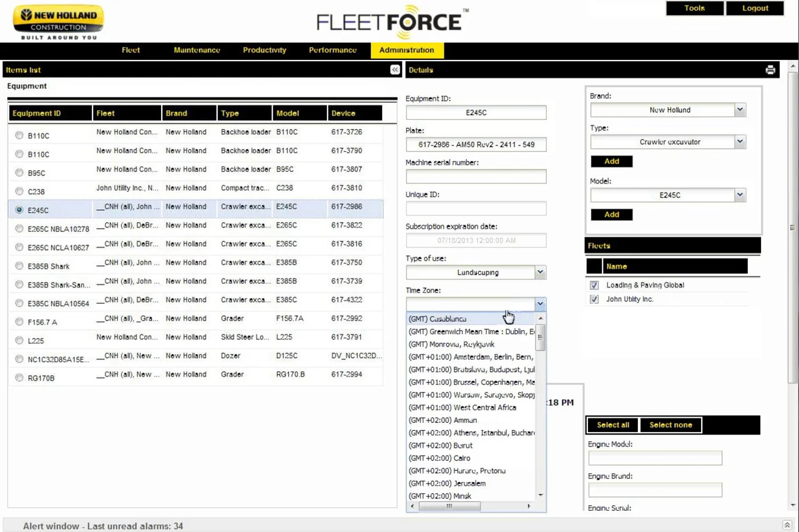The height and width of the screenshot is (532, 799).
Task: Select the C238 equipment radio button
Action: [x=19, y=191]
